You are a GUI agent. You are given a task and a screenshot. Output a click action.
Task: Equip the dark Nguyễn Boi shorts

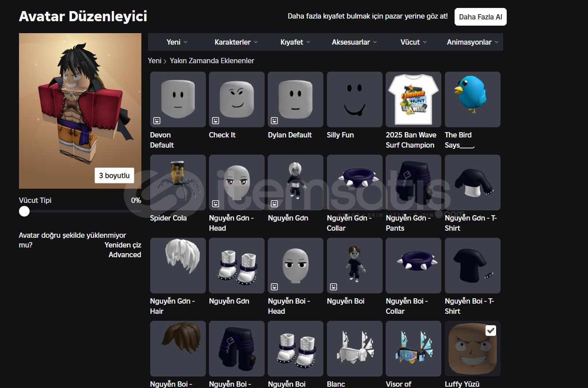point(237,349)
